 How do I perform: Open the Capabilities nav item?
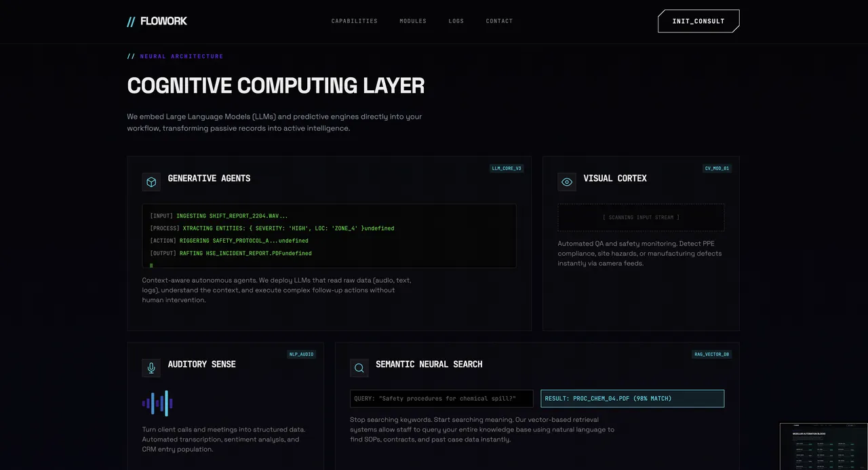coord(354,21)
